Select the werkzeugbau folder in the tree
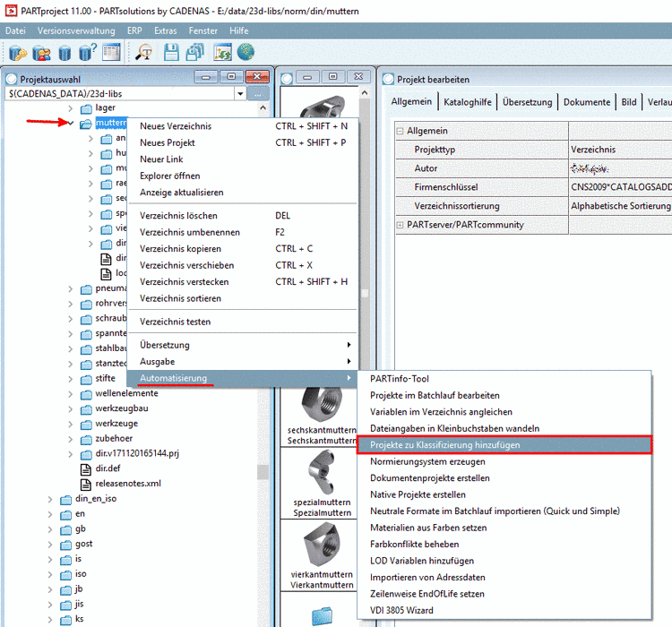The width and height of the screenshot is (672, 627). 122,408
